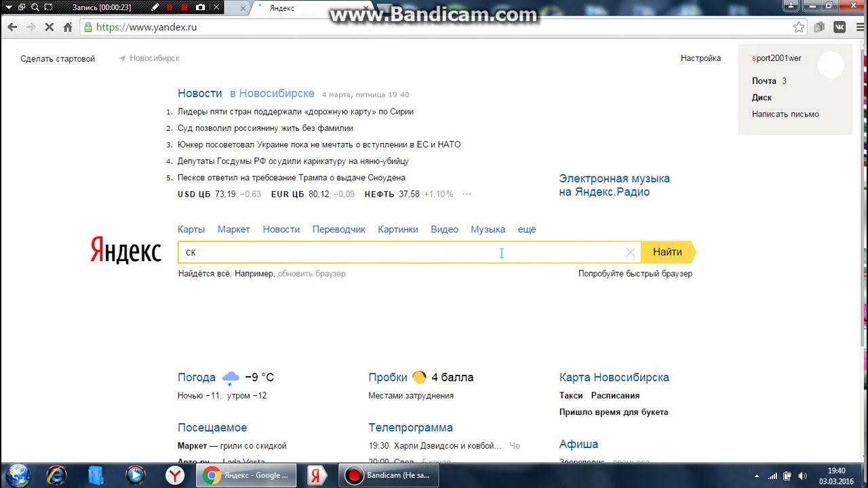This screenshot has height=488, width=868.
Task: Click the browser forward arrow
Action: tap(31, 27)
